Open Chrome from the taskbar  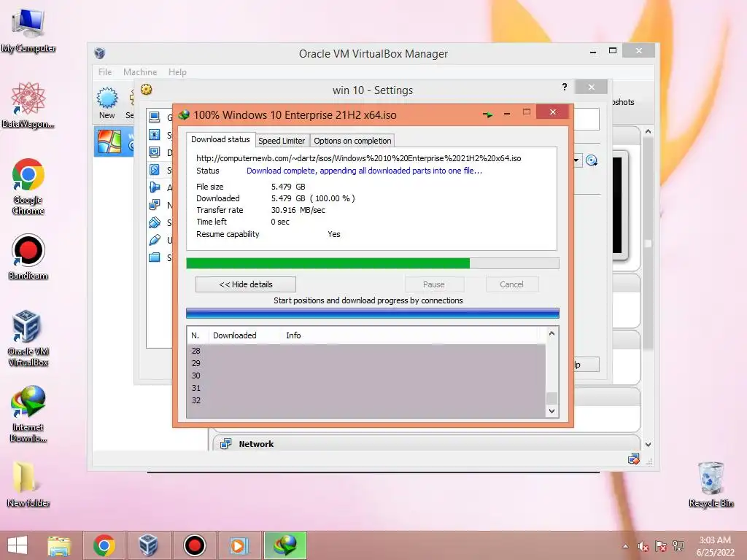click(x=104, y=545)
